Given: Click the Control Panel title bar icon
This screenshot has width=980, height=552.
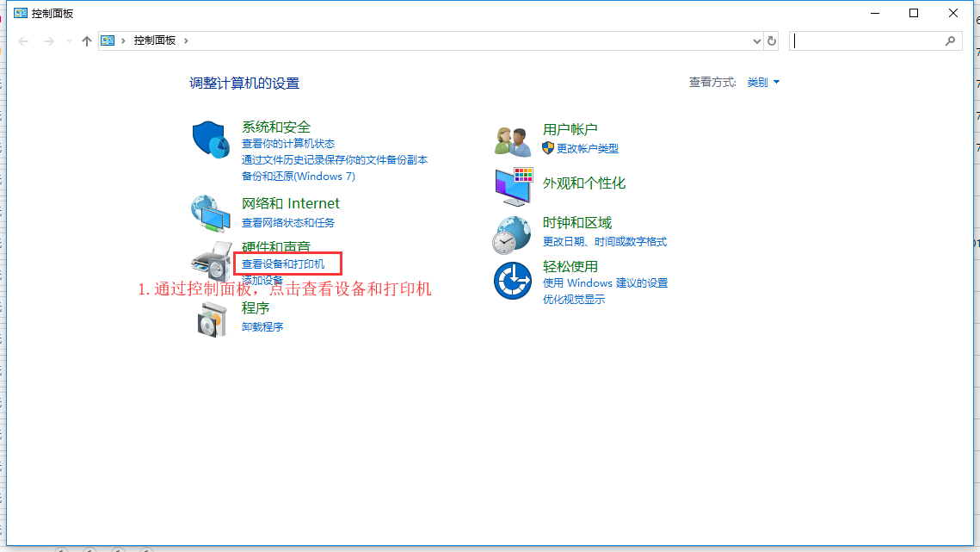Looking at the screenshot, I should [x=21, y=13].
